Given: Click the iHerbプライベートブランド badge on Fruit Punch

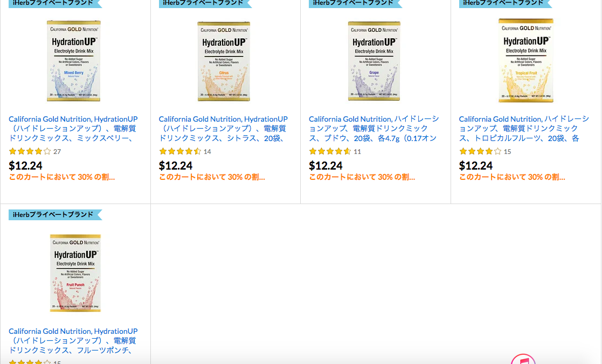Looking at the screenshot, I should click(x=55, y=214).
